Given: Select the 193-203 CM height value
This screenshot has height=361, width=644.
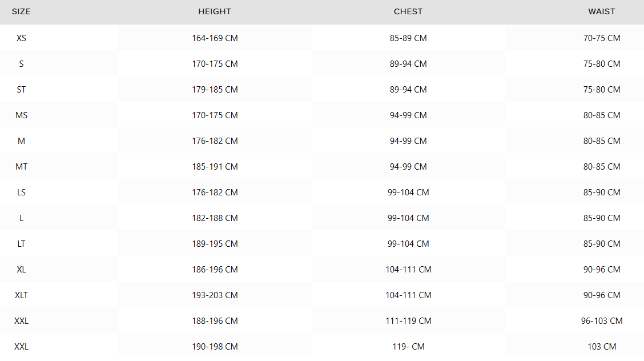Looking at the screenshot, I should (x=215, y=295).
